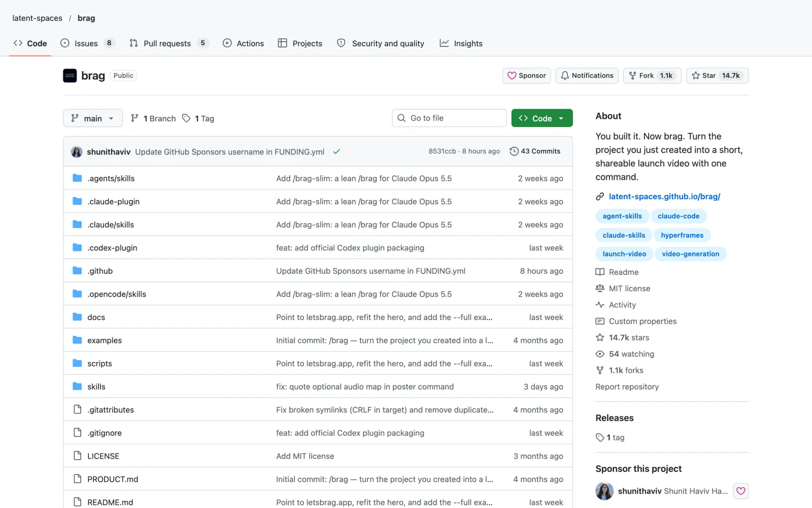Open Notifications bell button
812x508 pixels.
pyautogui.click(x=587, y=76)
